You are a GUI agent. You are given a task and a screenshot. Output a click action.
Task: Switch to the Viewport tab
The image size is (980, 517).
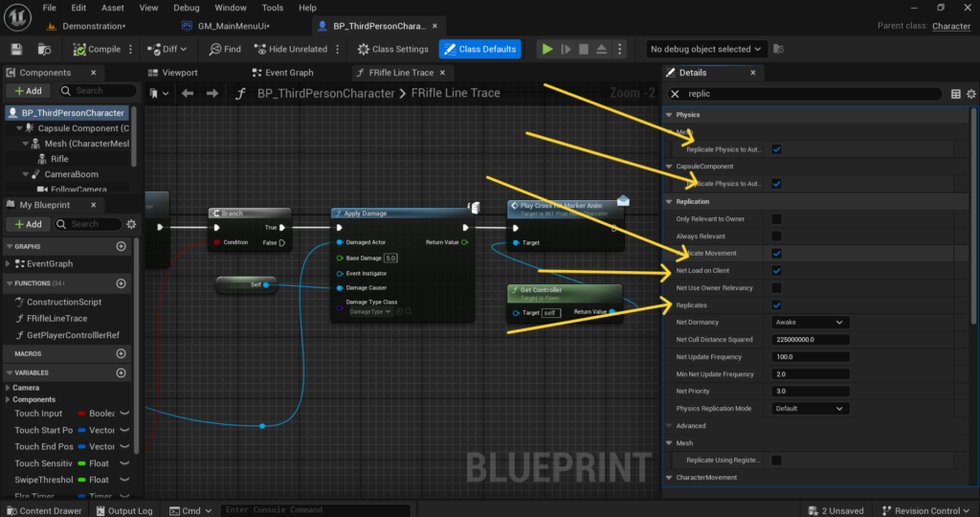coord(172,73)
